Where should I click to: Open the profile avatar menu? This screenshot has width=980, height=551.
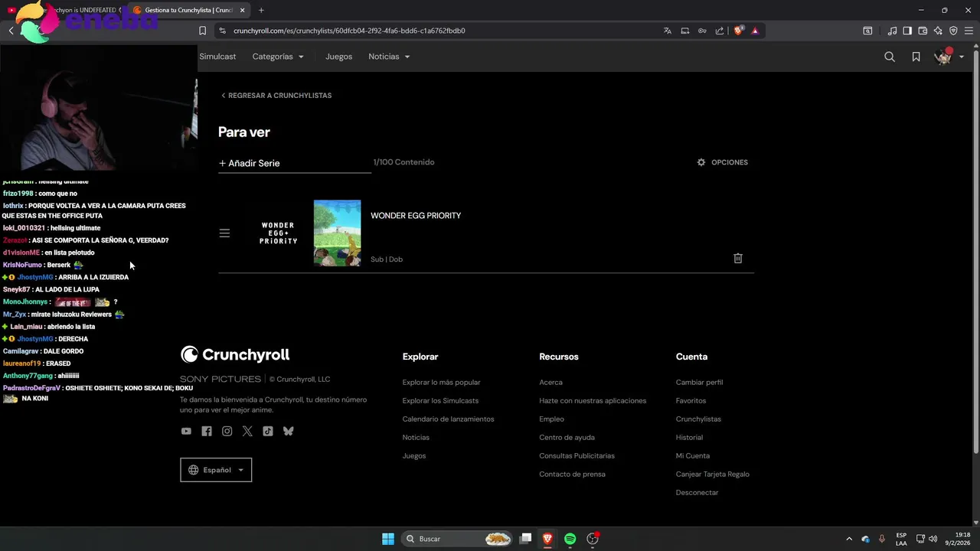949,57
